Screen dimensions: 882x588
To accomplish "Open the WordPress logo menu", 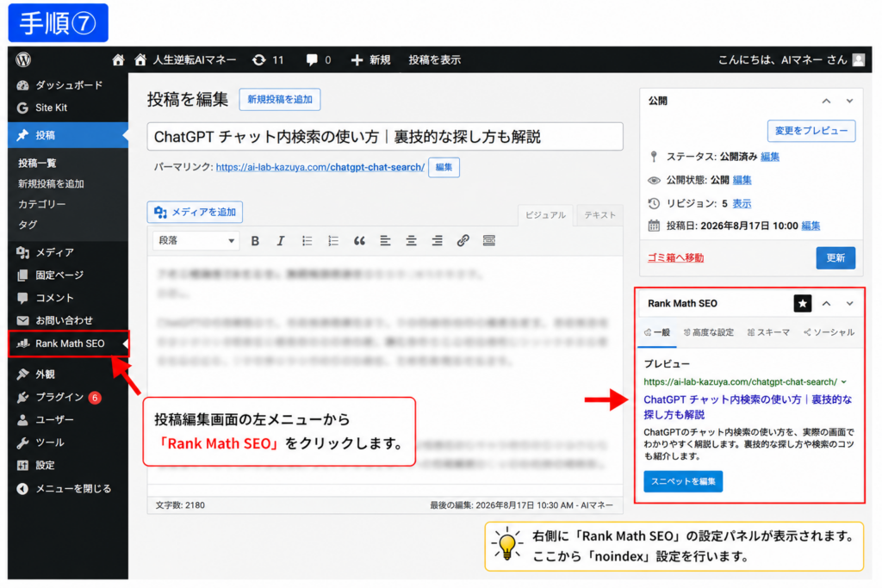I will point(23,59).
